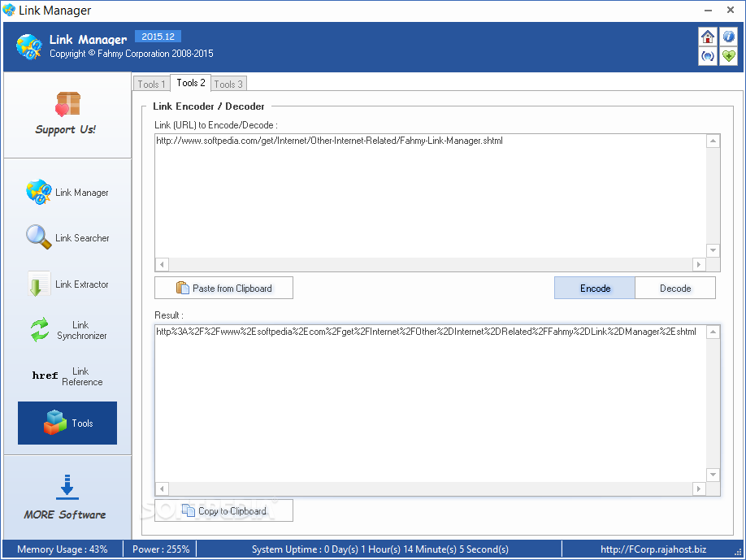Viewport: 746px width, 560px height.
Task: Click the broadcast signal icon in header
Action: click(708, 57)
